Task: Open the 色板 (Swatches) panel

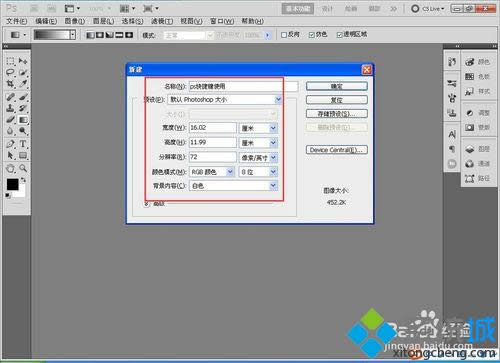Action: point(478,76)
